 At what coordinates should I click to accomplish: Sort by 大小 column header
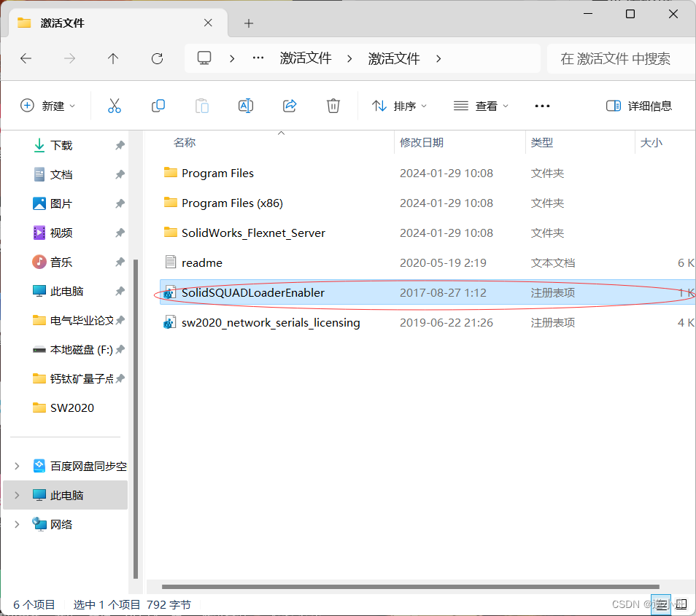pyautogui.click(x=651, y=142)
